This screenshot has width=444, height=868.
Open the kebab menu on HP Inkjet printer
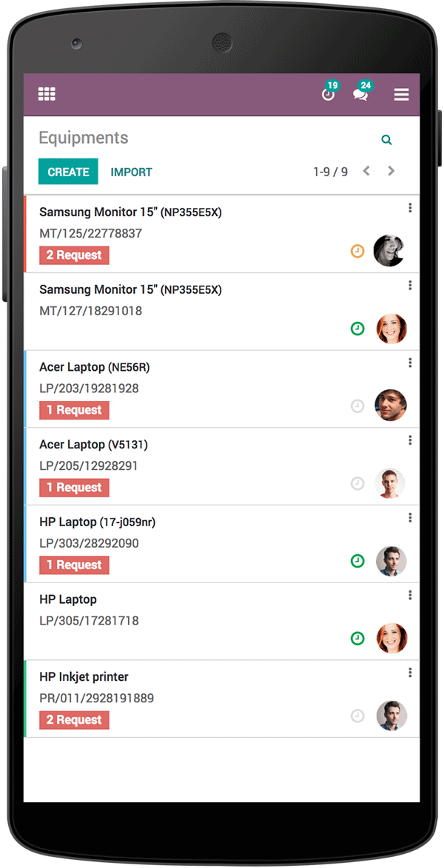[x=410, y=673]
